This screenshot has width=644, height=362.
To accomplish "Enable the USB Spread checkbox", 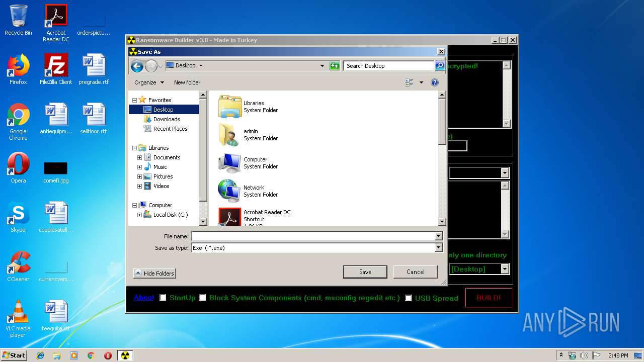I will pos(409,298).
